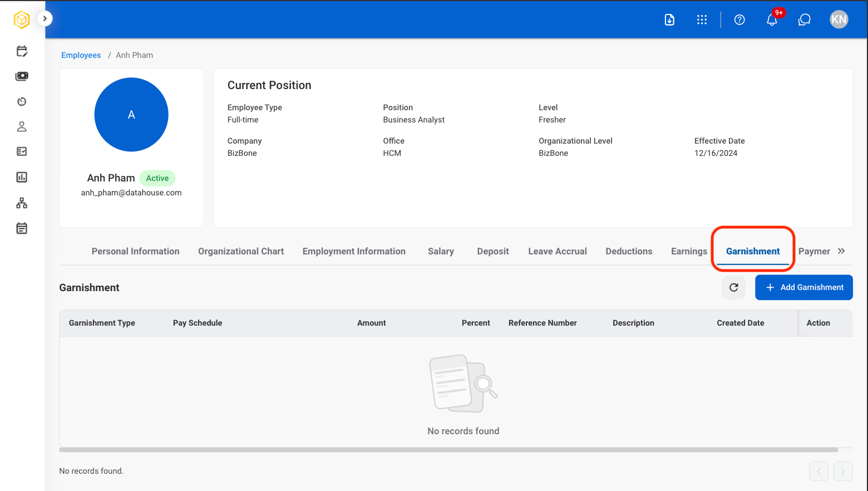Click the yellow cube app logo

click(22, 19)
